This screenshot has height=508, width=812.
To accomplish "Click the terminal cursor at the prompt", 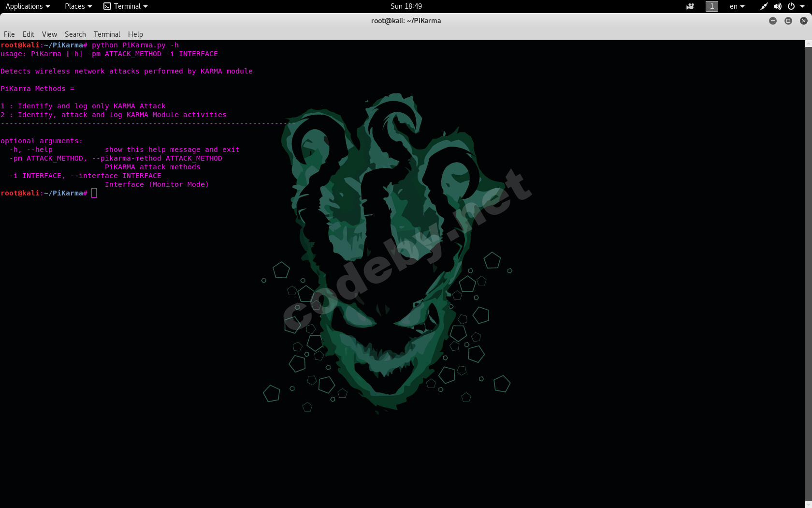I will point(94,193).
